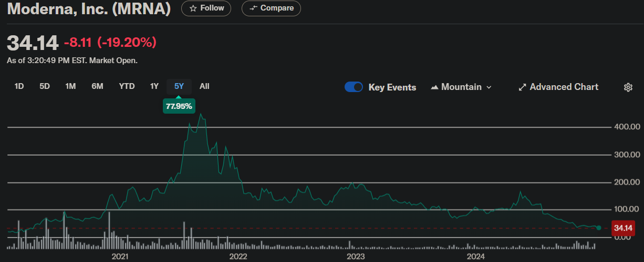Click the star icon in Follow button
This screenshot has height=262, width=644.
[193, 8]
